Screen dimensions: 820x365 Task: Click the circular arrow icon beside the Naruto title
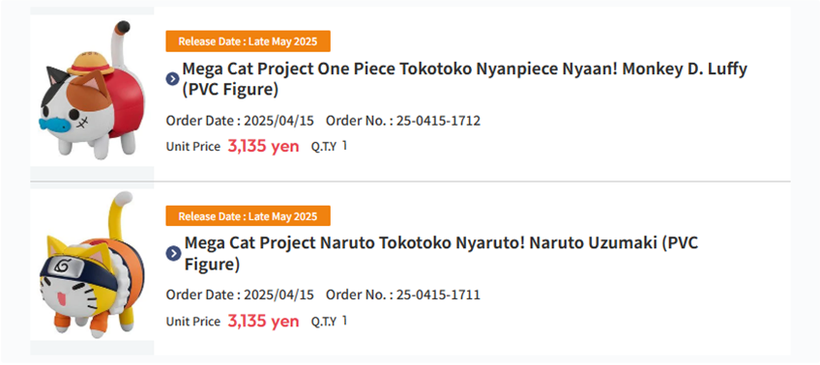coord(173,254)
